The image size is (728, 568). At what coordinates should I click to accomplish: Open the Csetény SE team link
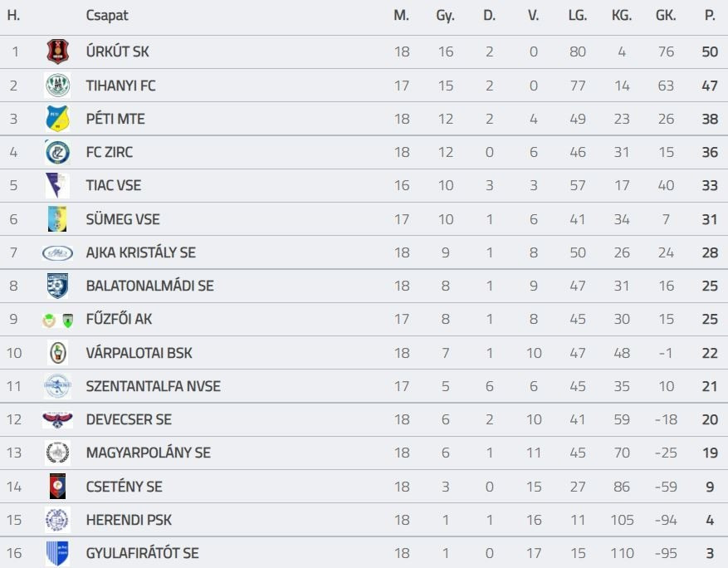point(124,487)
